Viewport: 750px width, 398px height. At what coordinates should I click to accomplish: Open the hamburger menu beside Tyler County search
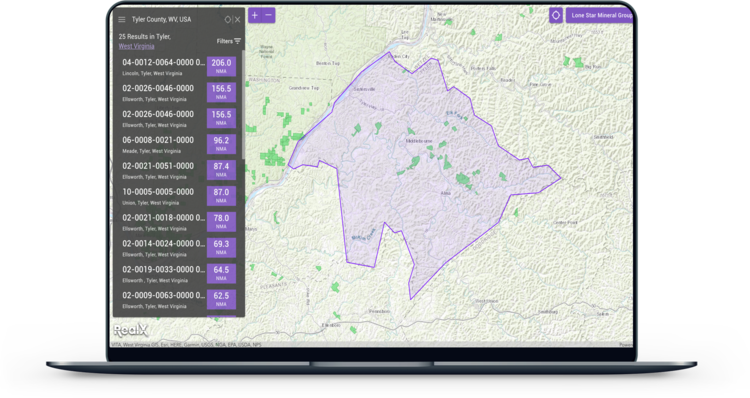122,20
